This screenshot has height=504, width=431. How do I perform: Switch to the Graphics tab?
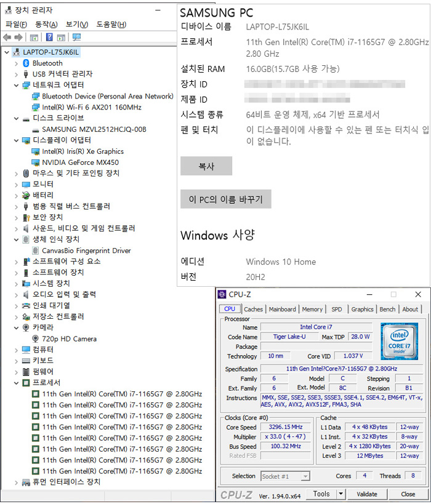[x=362, y=309]
